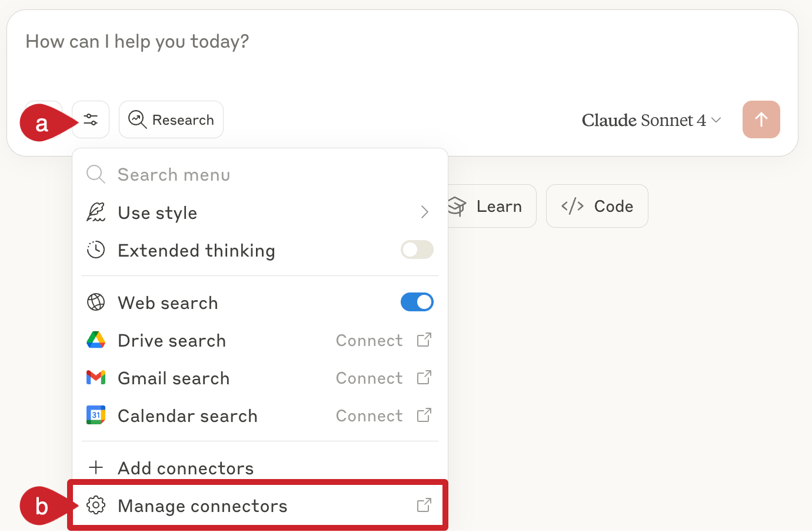Send message with the up arrow button
This screenshot has height=532, width=812.
pos(761,119)
